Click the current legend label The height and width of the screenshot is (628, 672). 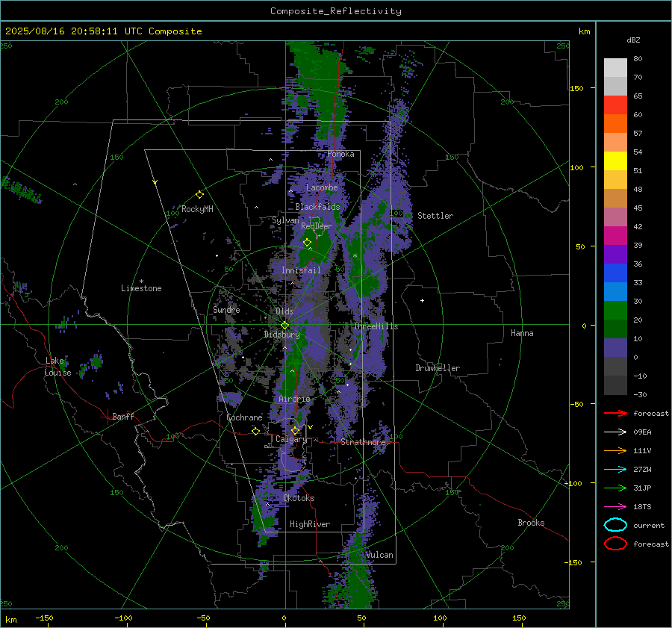tap(649, 526)
